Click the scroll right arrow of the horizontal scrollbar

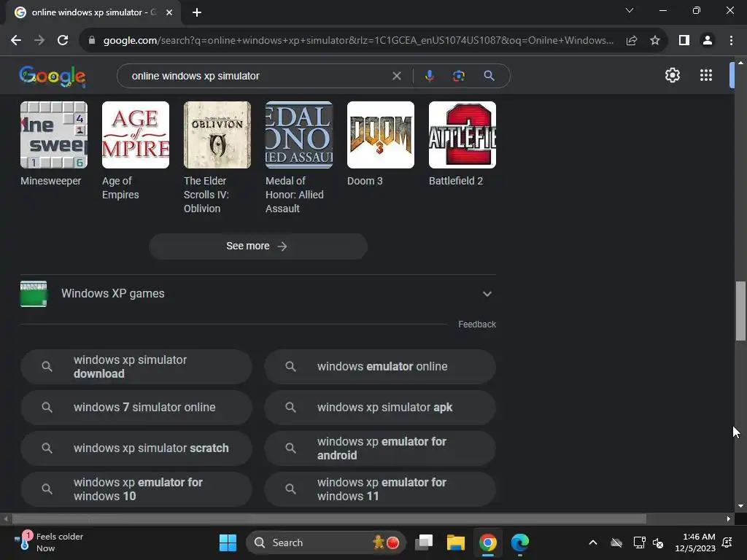(729, 518)
